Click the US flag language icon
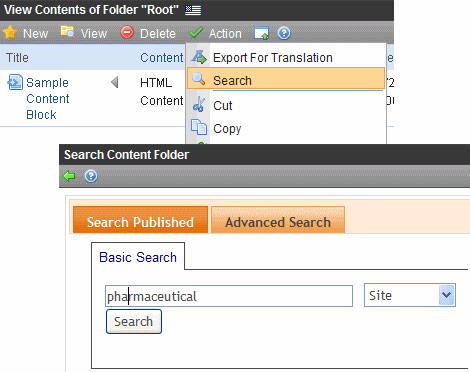470x372 pixels. click(x=193, y=10)
